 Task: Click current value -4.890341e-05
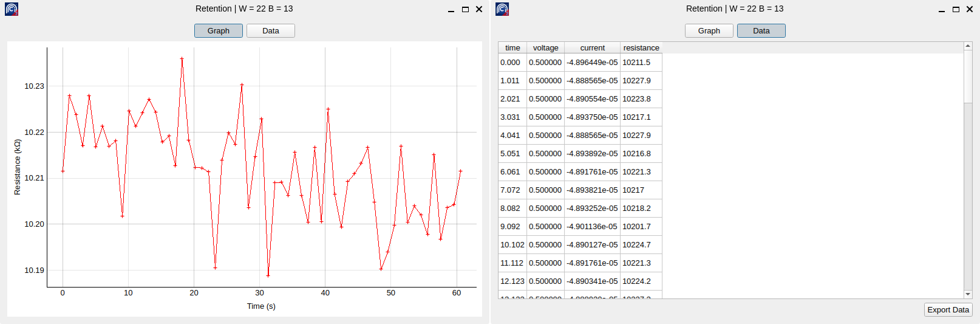tap(592, 281)
